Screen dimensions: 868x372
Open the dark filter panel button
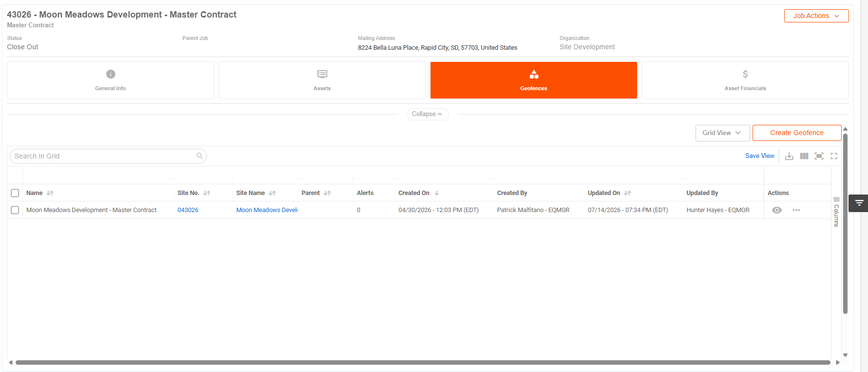(x=859, y=203)
